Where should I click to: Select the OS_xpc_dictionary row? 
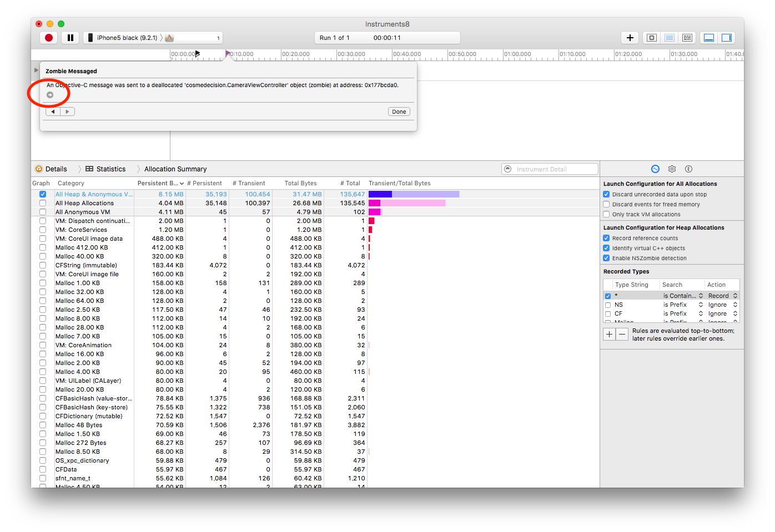click(315, 460)
